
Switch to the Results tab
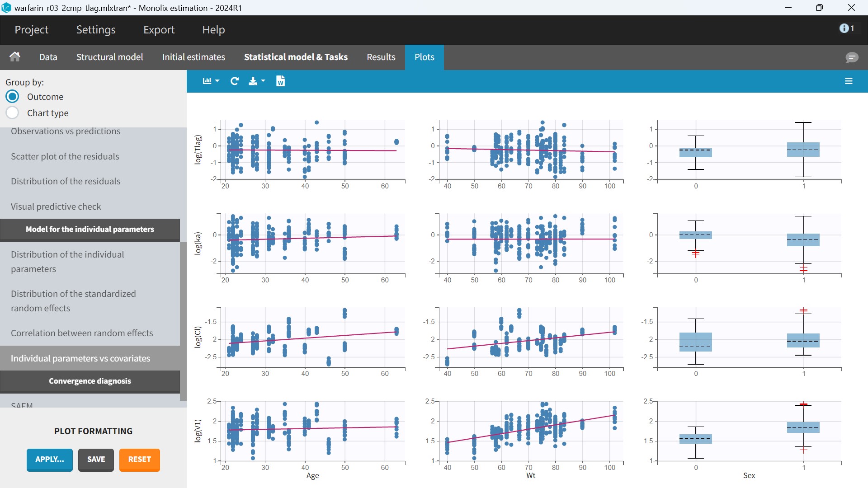[381, 57]
